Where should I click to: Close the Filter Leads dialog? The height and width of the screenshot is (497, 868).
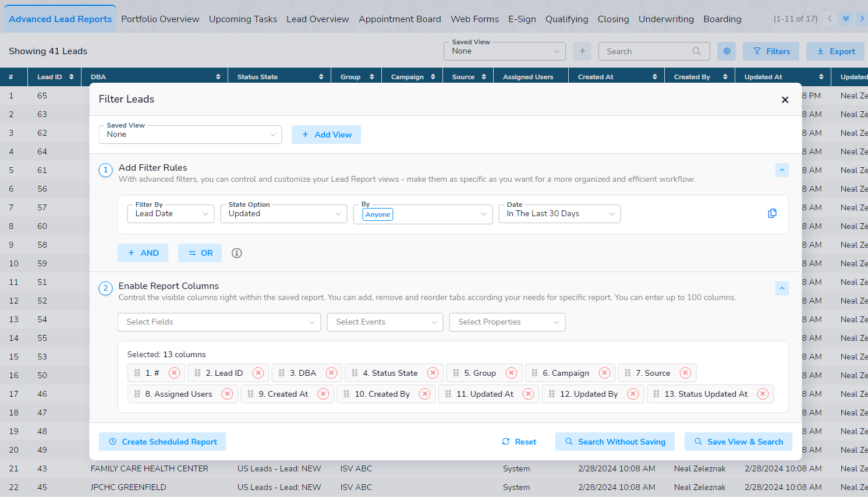785,100
